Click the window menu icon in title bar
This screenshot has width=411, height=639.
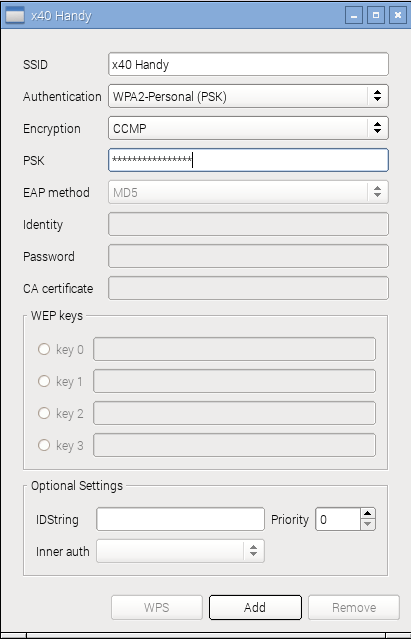(14, 15)
